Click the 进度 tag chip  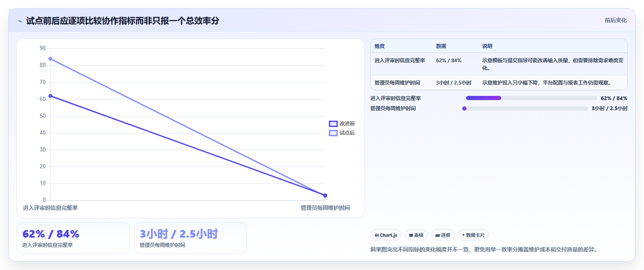point(442,235)
